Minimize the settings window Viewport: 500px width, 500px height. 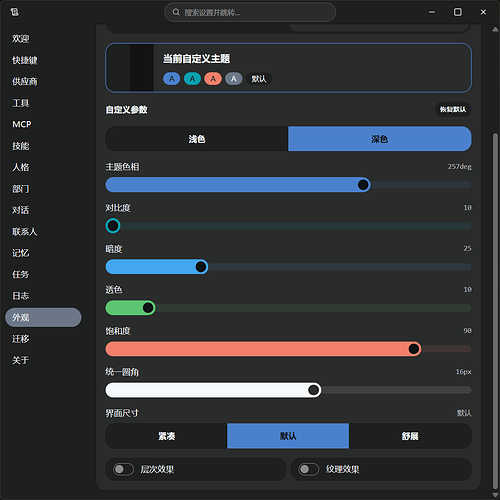[432, 12]
